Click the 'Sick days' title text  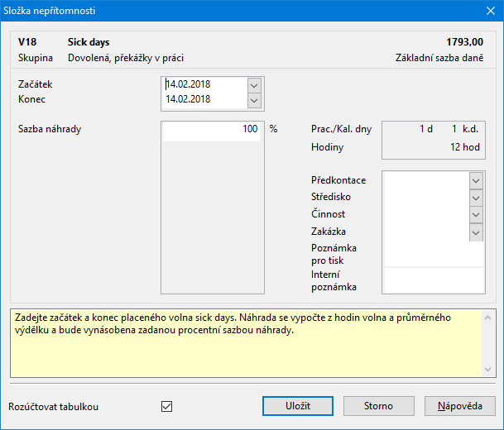click(x=89, y=42)
